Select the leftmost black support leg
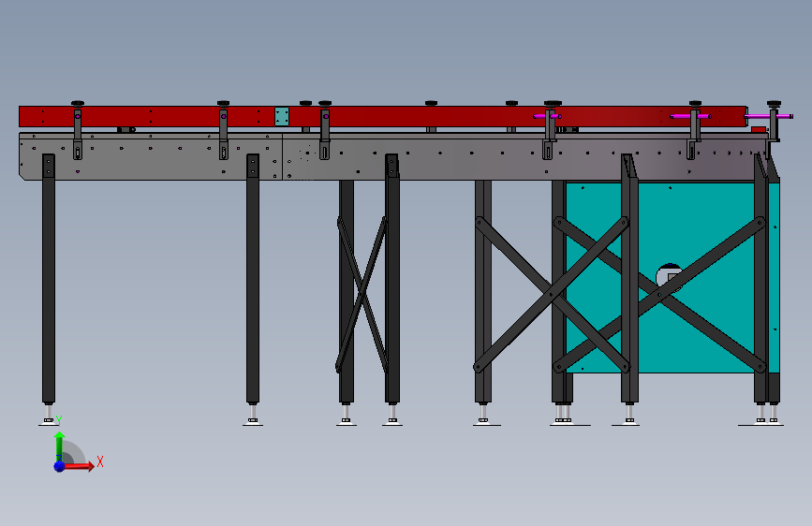The height and width of the screenshot is (526, 812). pyautogui.click(x=49, y=279)
